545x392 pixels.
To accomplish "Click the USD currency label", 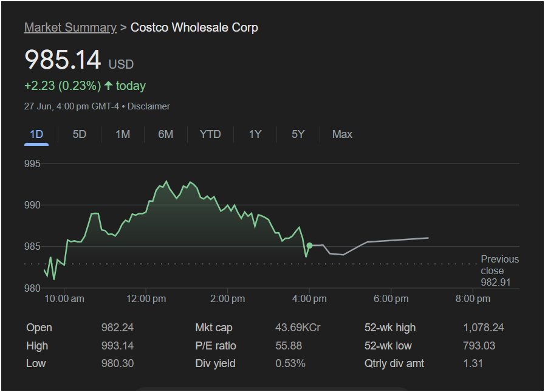I will tap(121, 64).
